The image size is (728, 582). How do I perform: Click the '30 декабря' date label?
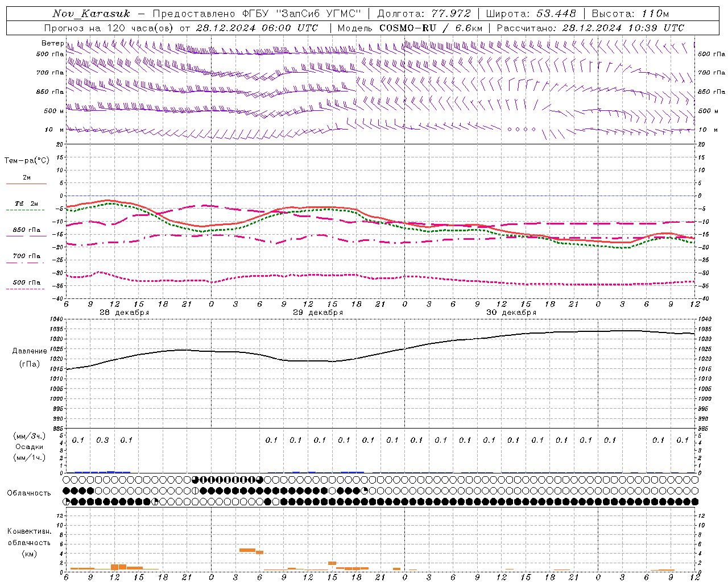click(x=511, y=313)
